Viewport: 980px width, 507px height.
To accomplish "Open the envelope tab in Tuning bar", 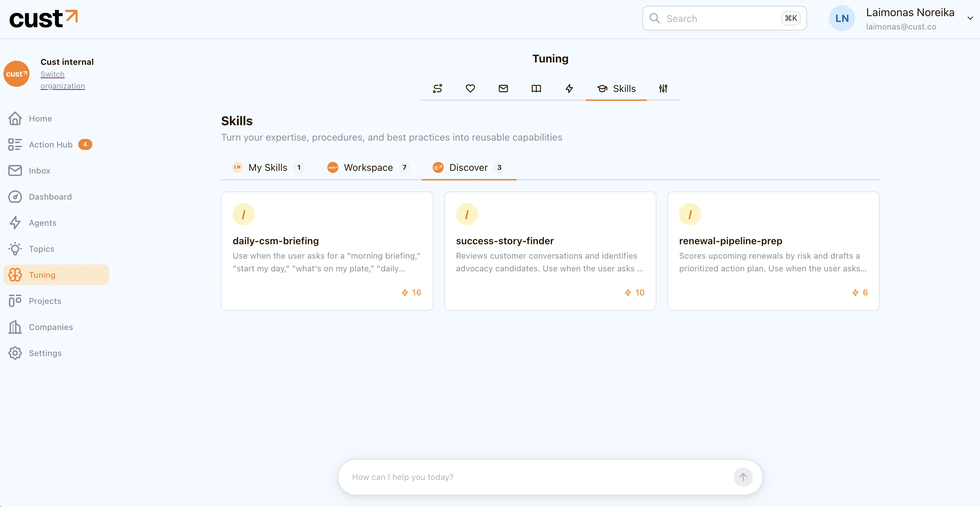I will (x=503, y=89).
